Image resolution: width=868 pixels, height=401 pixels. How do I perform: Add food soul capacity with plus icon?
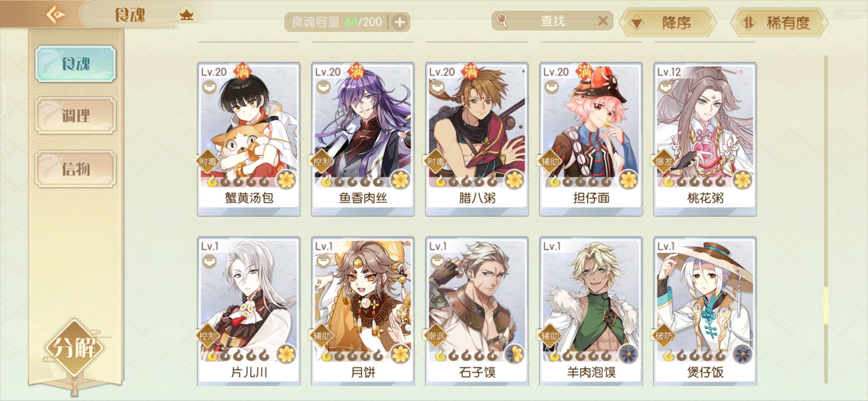400,22
